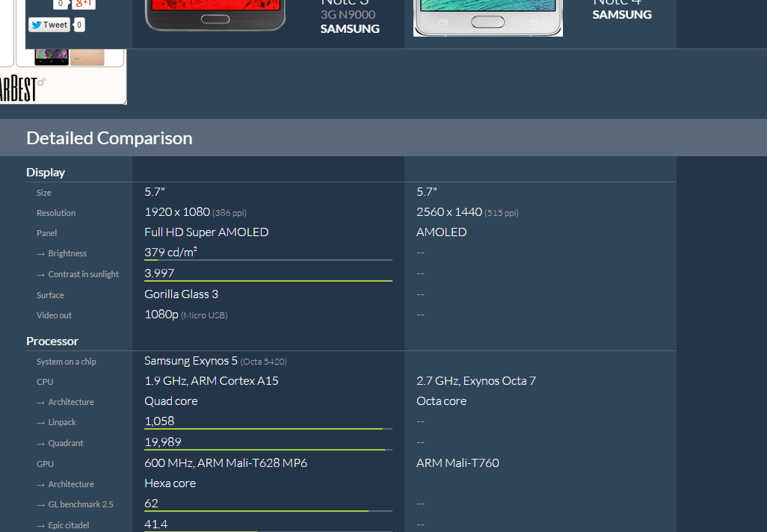
Task: Click the Brightness 379 cd/m² bar
Action: tap(268, 259)
